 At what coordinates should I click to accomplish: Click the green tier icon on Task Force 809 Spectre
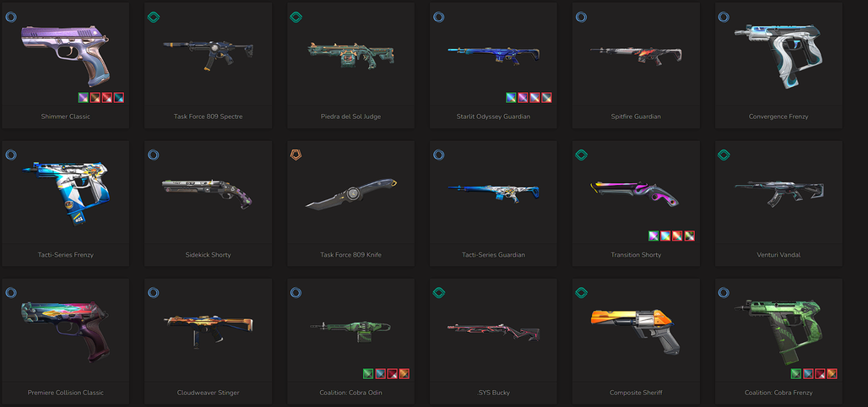154,17
